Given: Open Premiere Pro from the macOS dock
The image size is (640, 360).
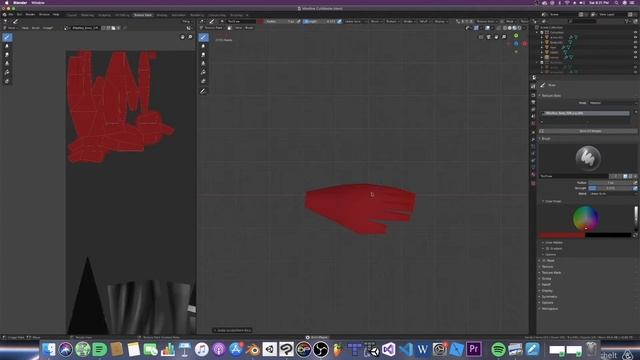Looking at the screenshot, I should click(x=473, y=349).
